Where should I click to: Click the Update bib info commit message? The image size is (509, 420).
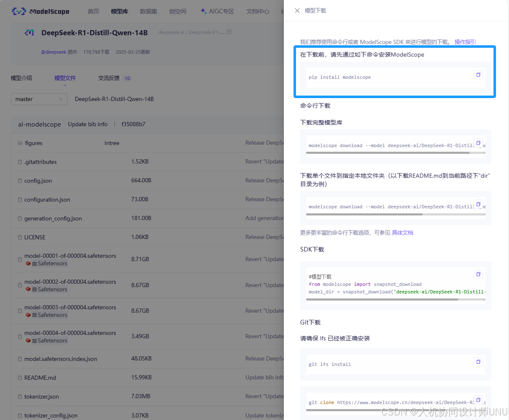tap(88, 124)
